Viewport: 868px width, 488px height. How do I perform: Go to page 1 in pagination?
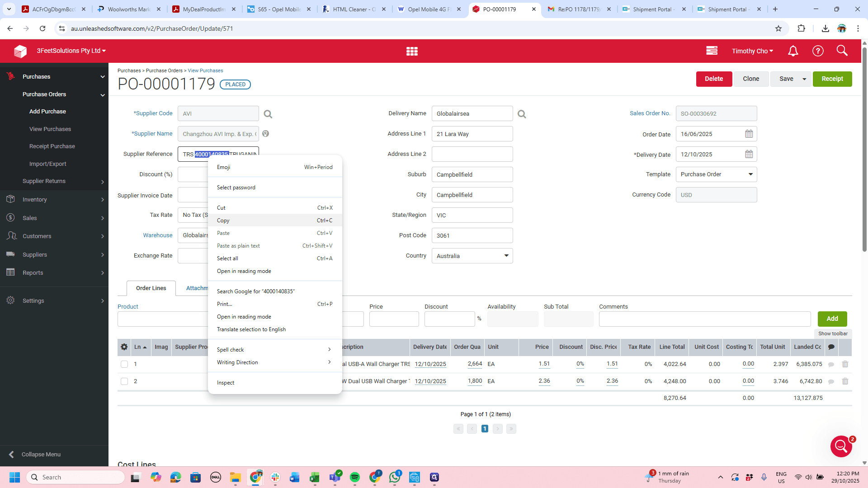tap(485, 429)
